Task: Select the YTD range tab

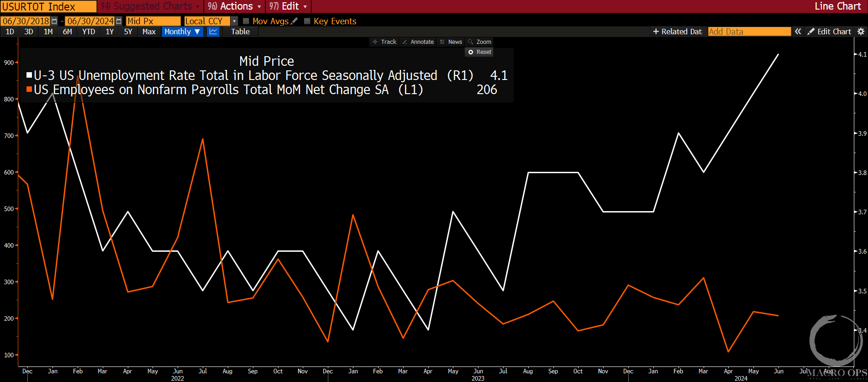Action: [89, 32]
